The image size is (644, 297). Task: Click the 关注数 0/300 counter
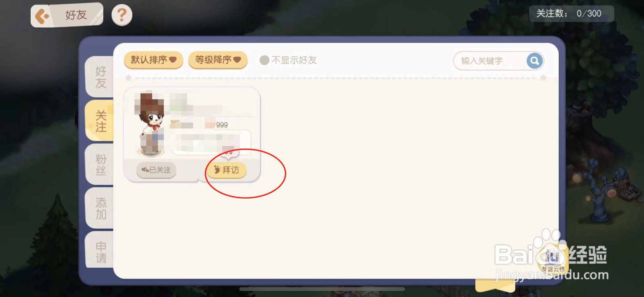pos(571,14)
